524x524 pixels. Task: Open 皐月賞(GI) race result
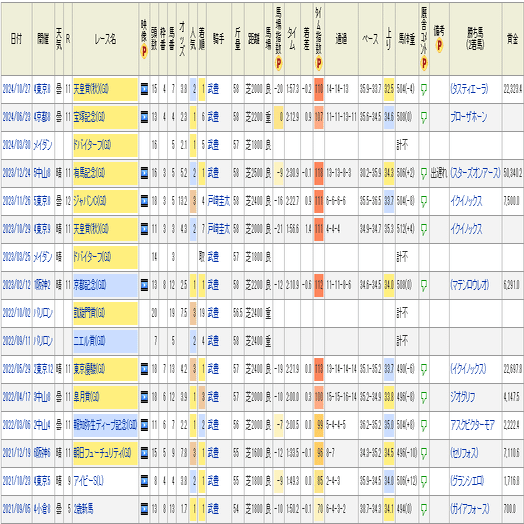click(87, 398)
